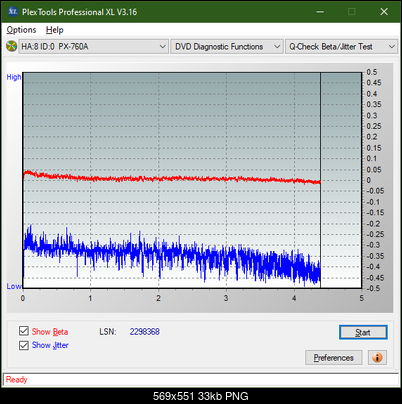
Task: Toggle the Show Jitter checkbox
Action: click(x=24, y=345)
